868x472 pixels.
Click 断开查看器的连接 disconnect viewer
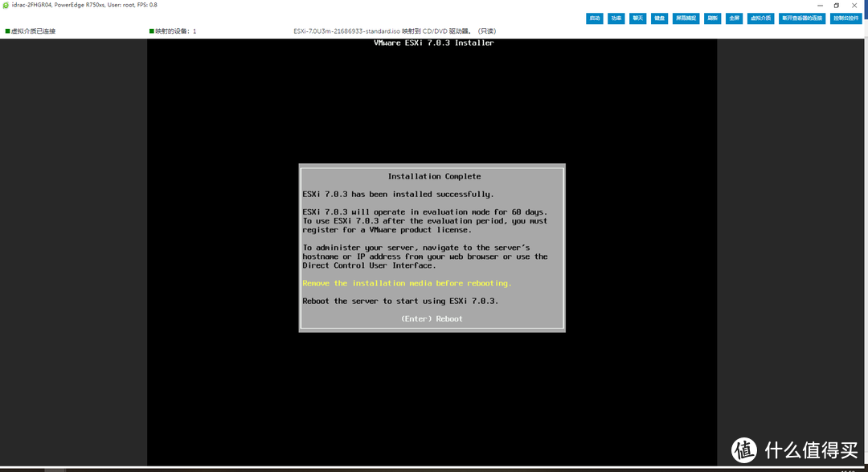pyautogui.click(x=802, y=18)
